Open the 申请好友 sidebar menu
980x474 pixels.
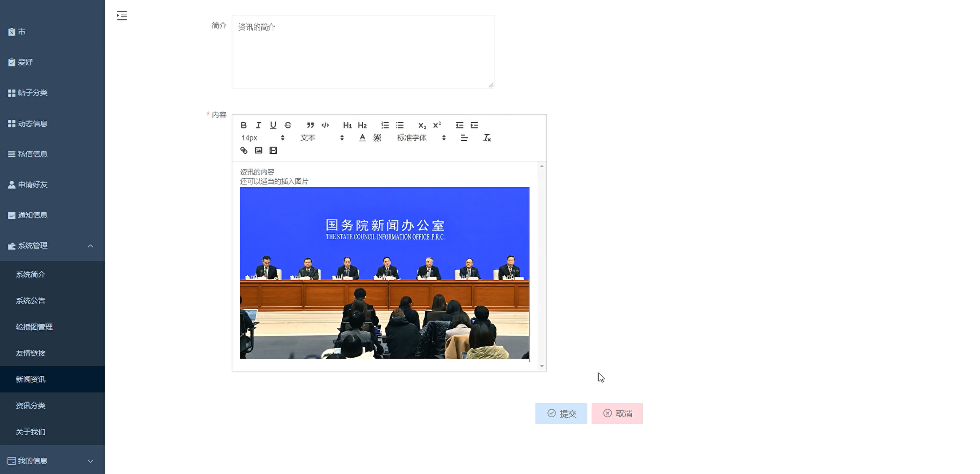tap(53, 185)
